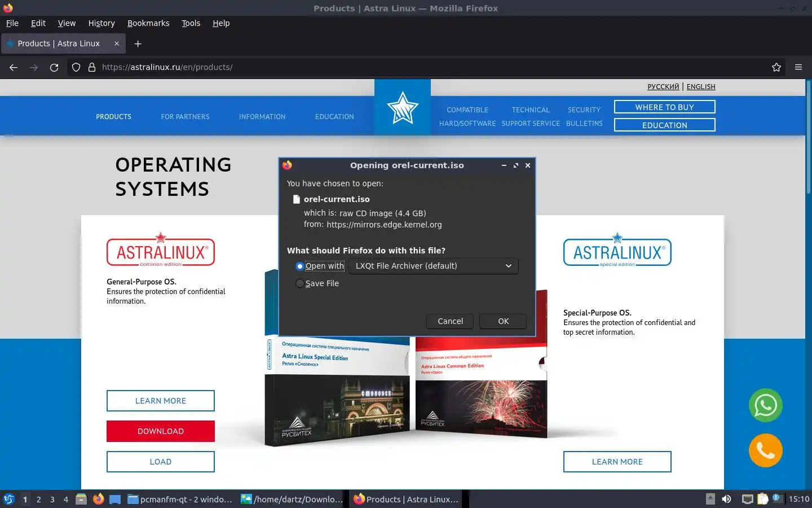This screenshot has width=812, height=508.
Task: Open the History menu
Action: point(101,23)
